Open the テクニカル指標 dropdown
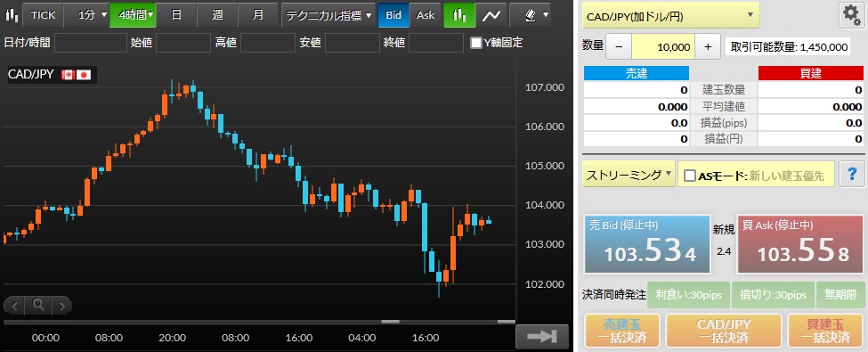 point(329,15)
